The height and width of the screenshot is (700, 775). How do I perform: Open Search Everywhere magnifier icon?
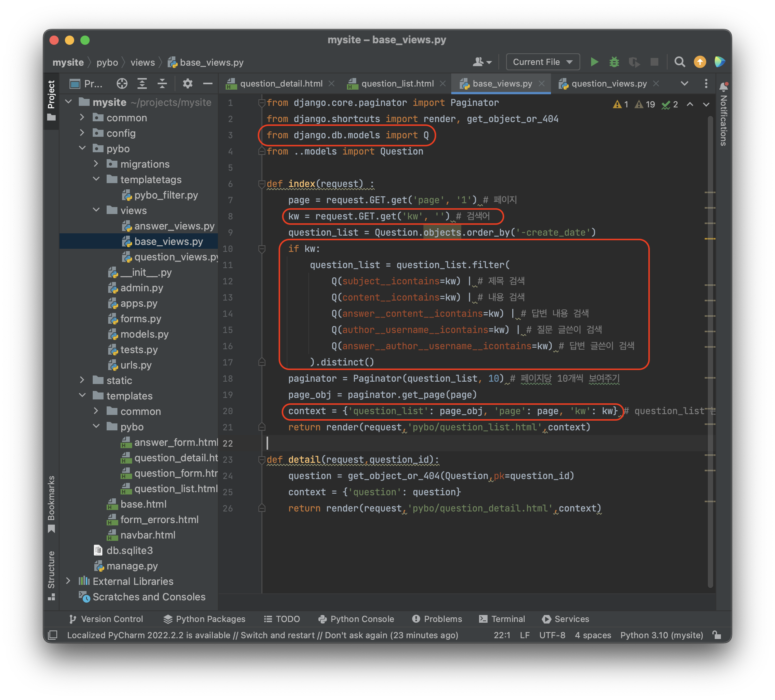(680, 62)
